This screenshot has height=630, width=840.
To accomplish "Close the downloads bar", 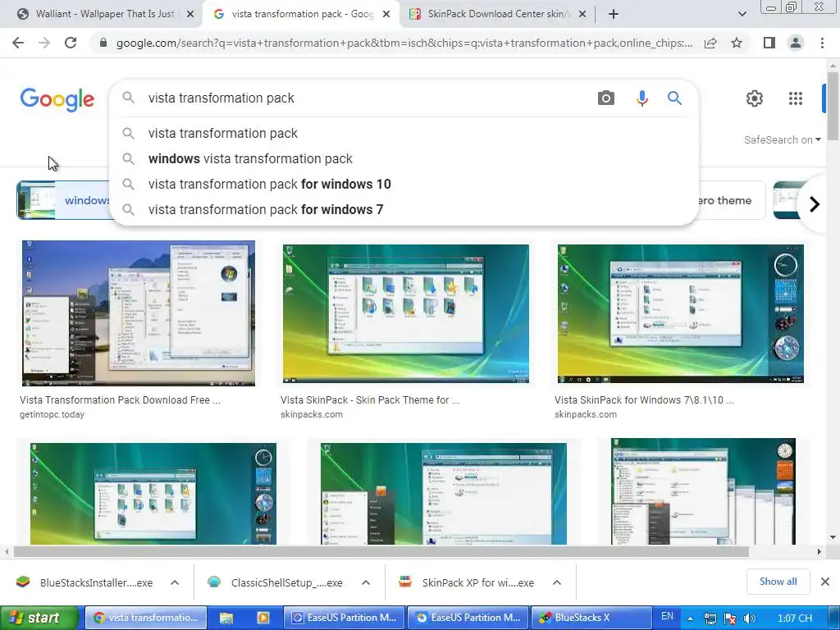I will coord(825,582).
